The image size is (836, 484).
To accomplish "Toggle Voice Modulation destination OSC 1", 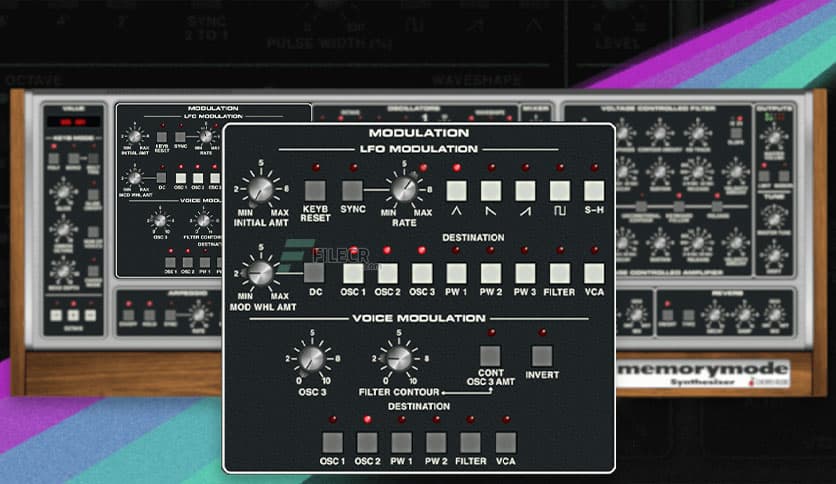I will [x=332, y=442].
